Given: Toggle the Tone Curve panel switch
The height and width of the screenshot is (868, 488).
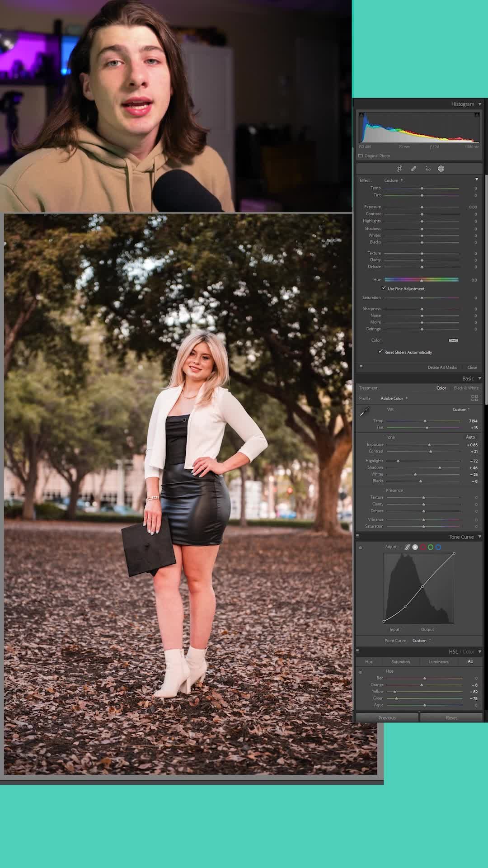Looking at the screenshot, I should click(x=357, y=536).
